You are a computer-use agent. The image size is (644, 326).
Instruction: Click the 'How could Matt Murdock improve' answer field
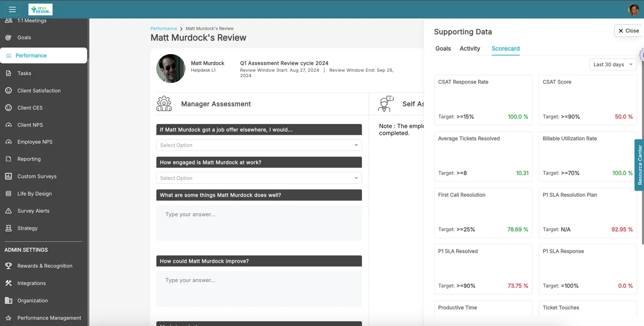(x=259, y=289)
